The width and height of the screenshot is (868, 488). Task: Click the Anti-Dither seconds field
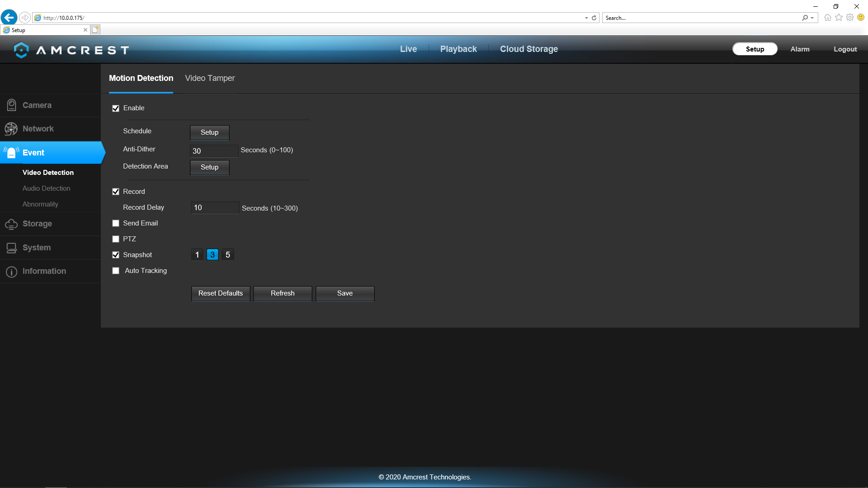tap(214, 151)
